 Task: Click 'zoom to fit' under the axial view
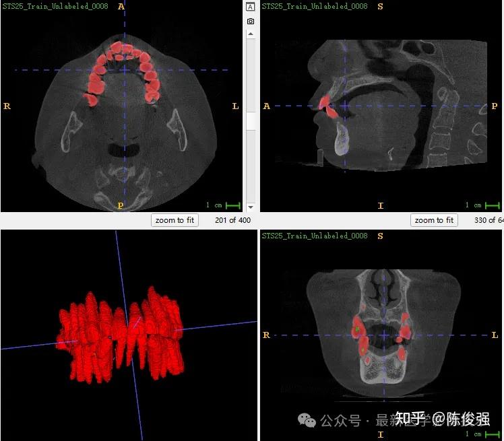175,220
